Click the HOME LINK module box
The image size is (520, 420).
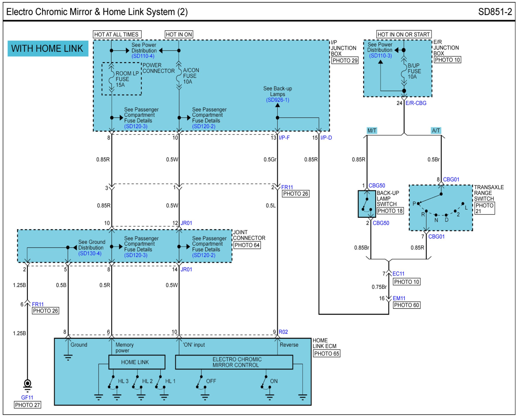[137, 363]
